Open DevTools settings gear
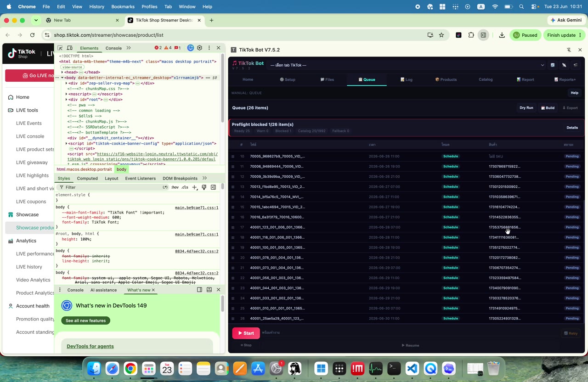This screenshot has width=588, height=382. pyautogui.click(x=199, y=48)
